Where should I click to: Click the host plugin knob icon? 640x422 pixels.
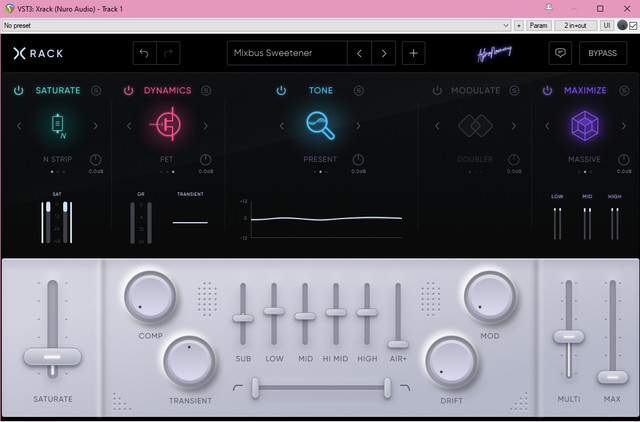coord(622,25)
